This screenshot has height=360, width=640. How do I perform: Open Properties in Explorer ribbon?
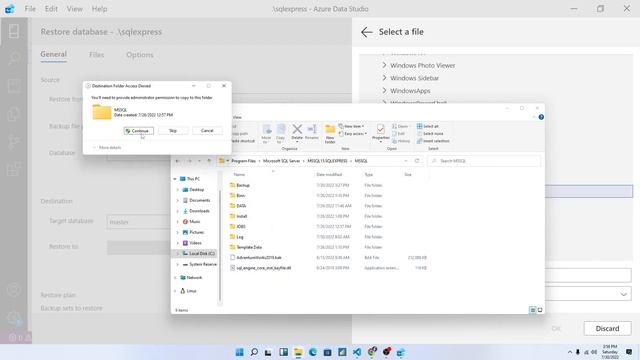point(380,132)
